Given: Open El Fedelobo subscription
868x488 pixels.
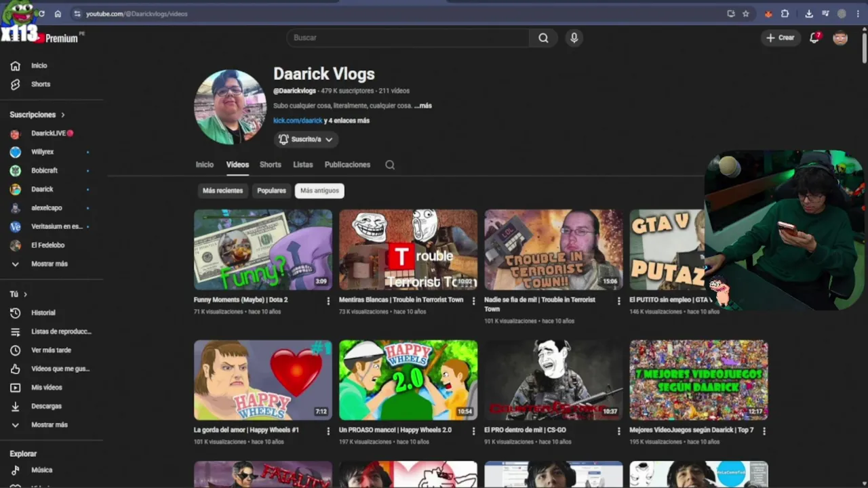Looking at the screenshot, I should coord(49,245).
